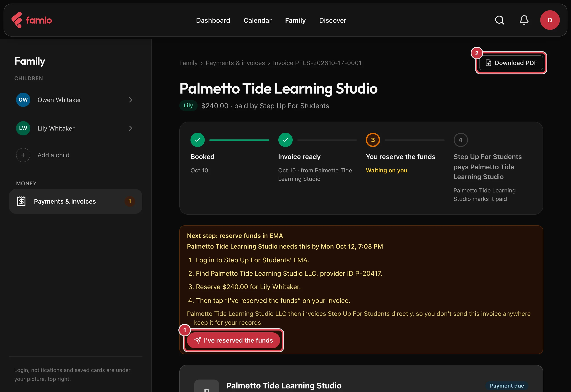Confirm with I've reserved the funds
This screenshot has width=571, height=392.
click(x=233, y=340)
